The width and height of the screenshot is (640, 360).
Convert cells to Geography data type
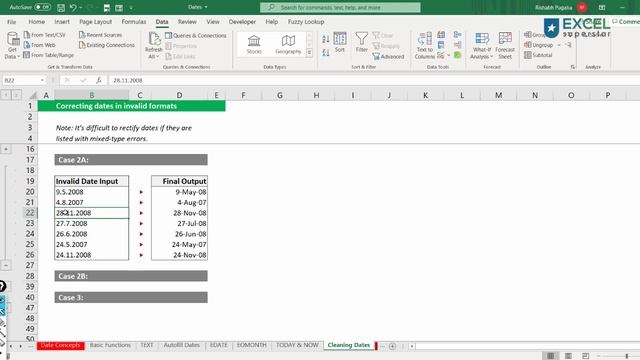pos(288,44)
